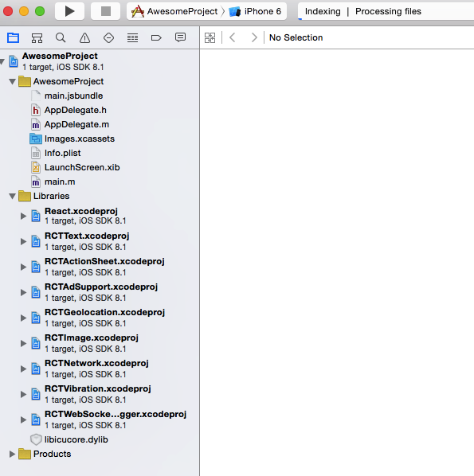This screenshot has width=474, height=476.
Task: Expand the RCTWebSocke...gger.xcodeproj project
Action: click(x=23, y=419)
